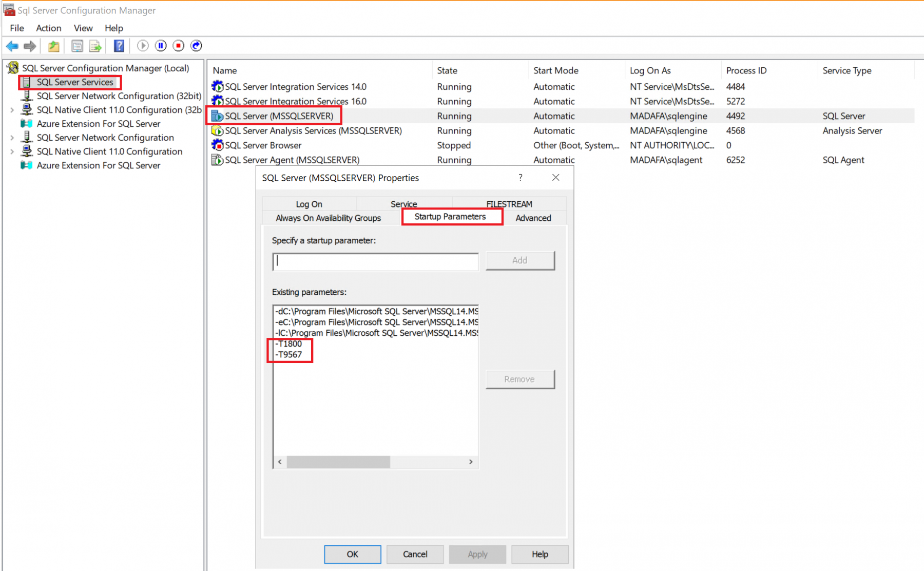The image size is (924, 571).
Task: Click the Cancel button
Action: coord(415,554)
